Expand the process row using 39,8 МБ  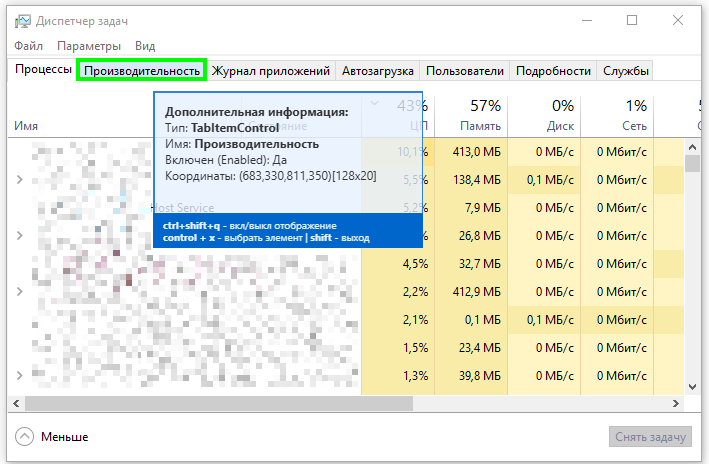pyautogui.click(x=20, y=375)
